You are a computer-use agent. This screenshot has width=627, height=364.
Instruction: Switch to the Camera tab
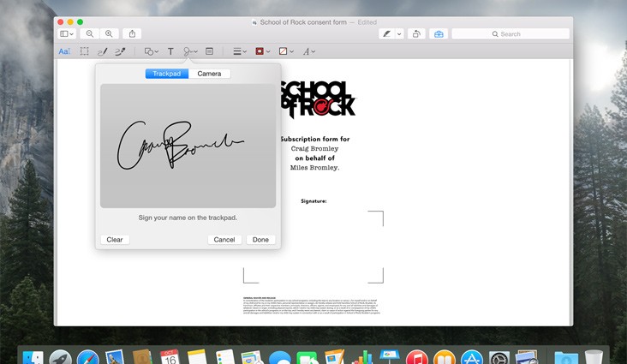(x=209, y=74)
